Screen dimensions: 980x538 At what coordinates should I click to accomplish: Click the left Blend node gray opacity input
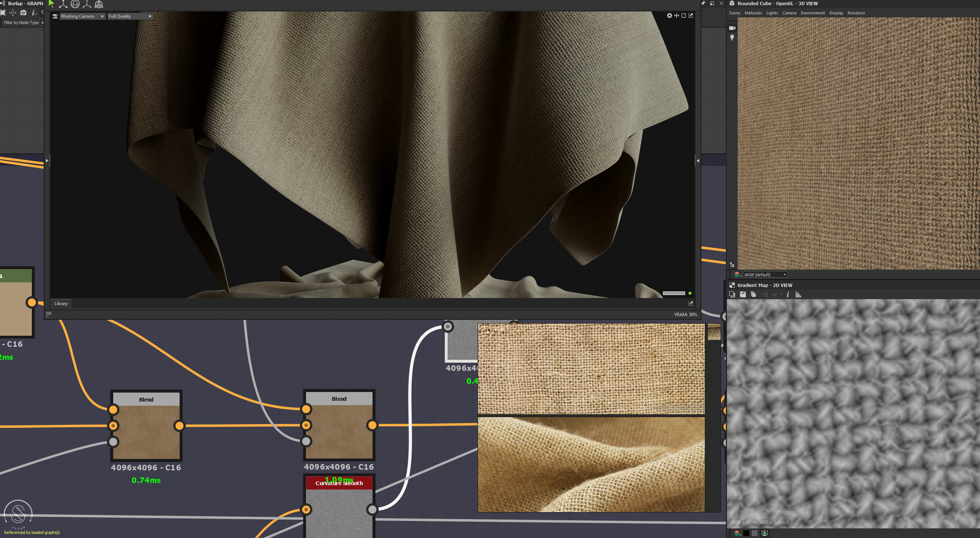(x=113, y=442)
